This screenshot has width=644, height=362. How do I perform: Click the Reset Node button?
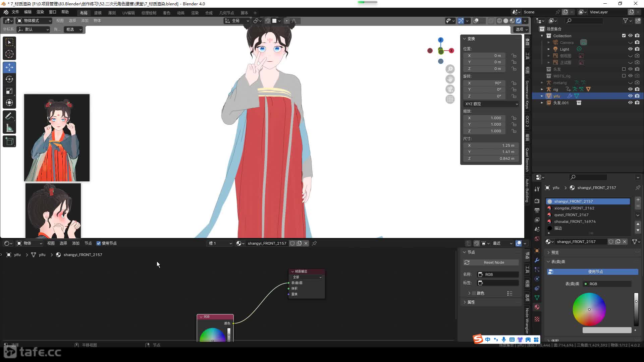(491, 262)
